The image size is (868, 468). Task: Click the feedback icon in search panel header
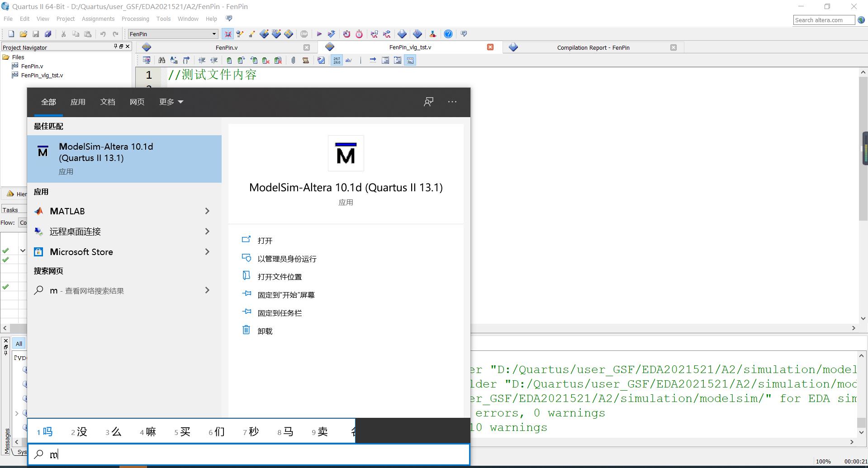point(428,102)
